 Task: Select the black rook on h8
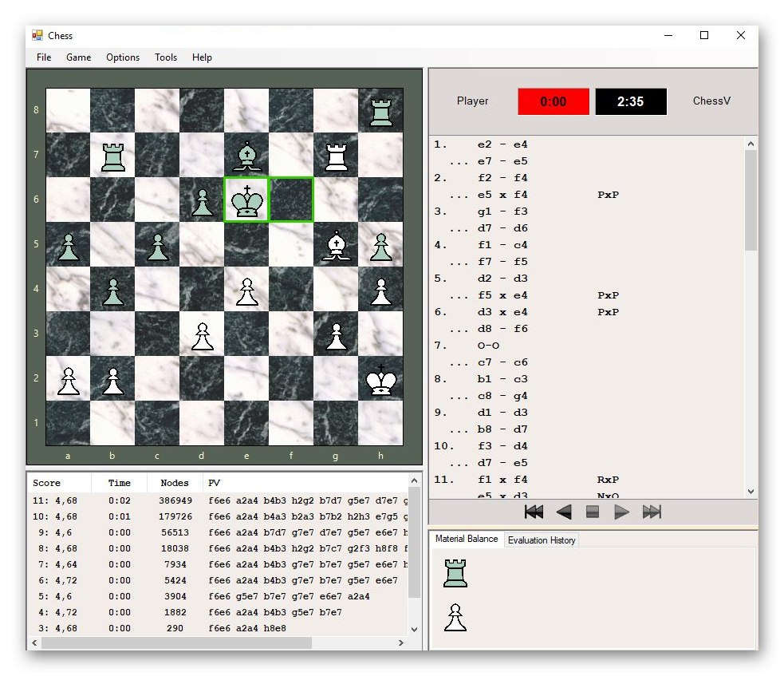point(381,111)
